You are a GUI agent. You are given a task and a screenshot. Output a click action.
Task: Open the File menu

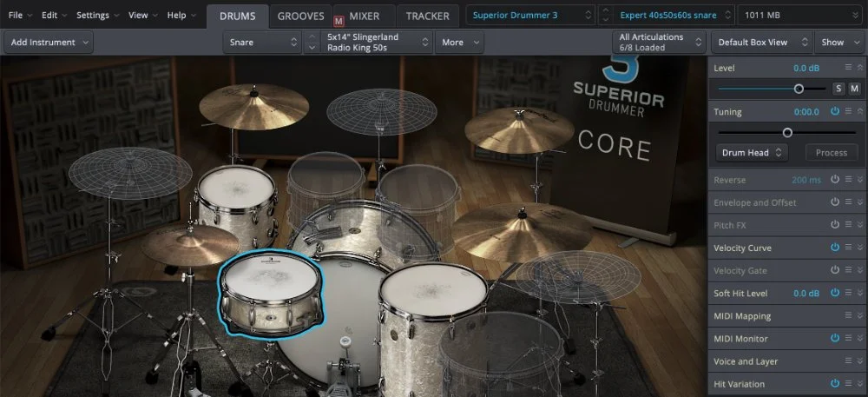click(20, 16)
